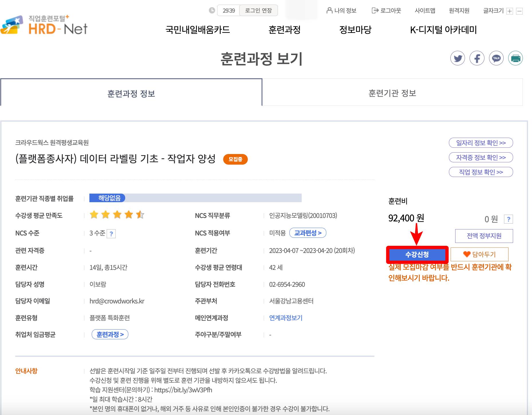Image resolution: width=532 pixels, height=415 pixels.
Task: Share the course via KakaoTalk
Action: click(x=496, y=58)
